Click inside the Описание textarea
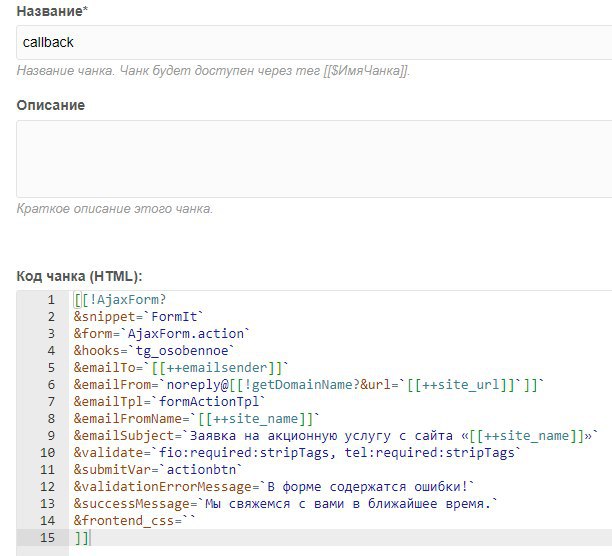612x556 pixels. [314, 159]
